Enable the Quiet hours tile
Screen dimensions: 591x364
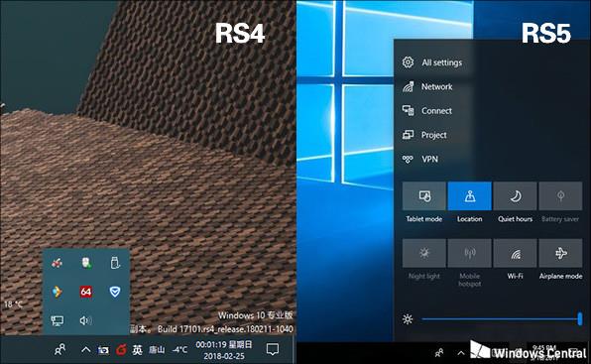[x=516, y=196]
